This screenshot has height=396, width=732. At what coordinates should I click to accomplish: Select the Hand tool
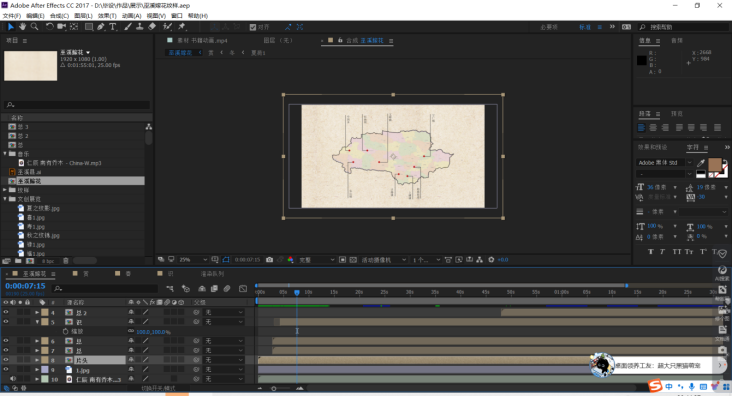click(x=22, y=27)
